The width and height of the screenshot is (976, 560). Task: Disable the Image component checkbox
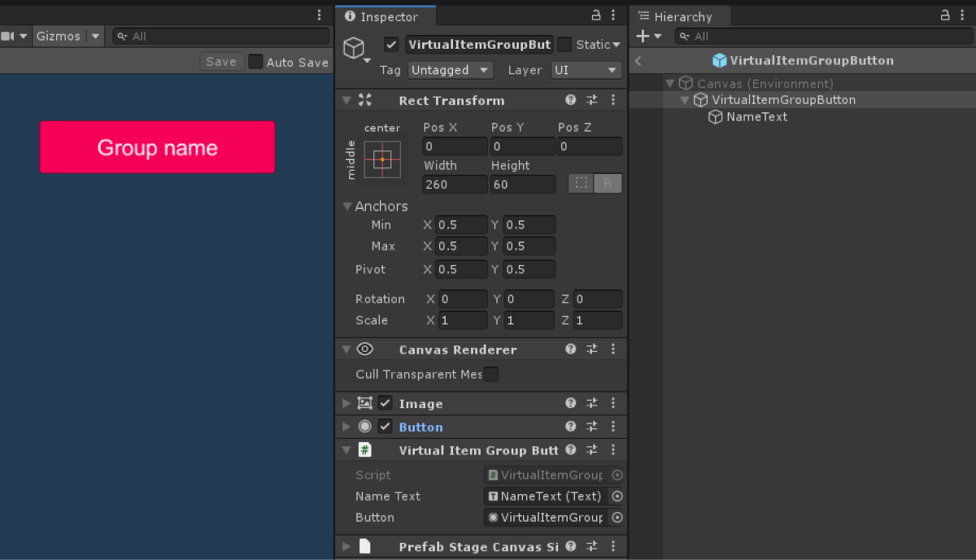pyautogui.click(x=386, y=403)
